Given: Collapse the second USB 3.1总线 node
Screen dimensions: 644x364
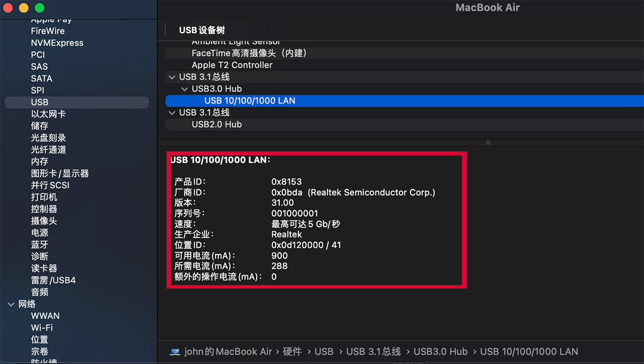Looking at the screenshot, I should 172,113.
